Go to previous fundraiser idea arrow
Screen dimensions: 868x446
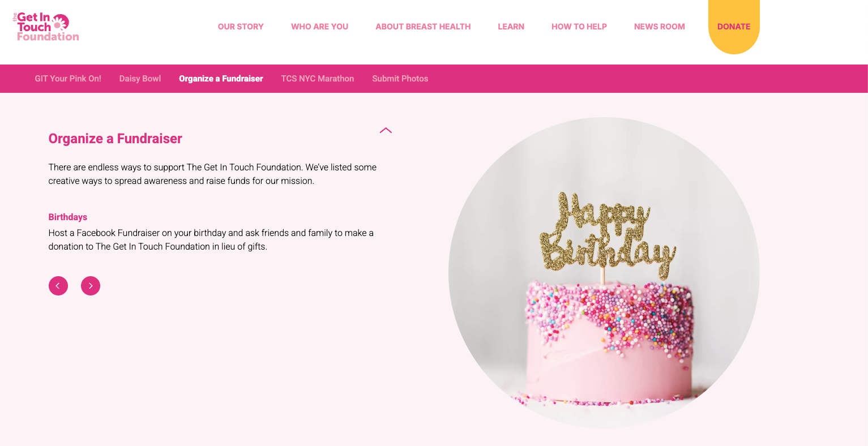pyautogui.click(x=58, y=286)
